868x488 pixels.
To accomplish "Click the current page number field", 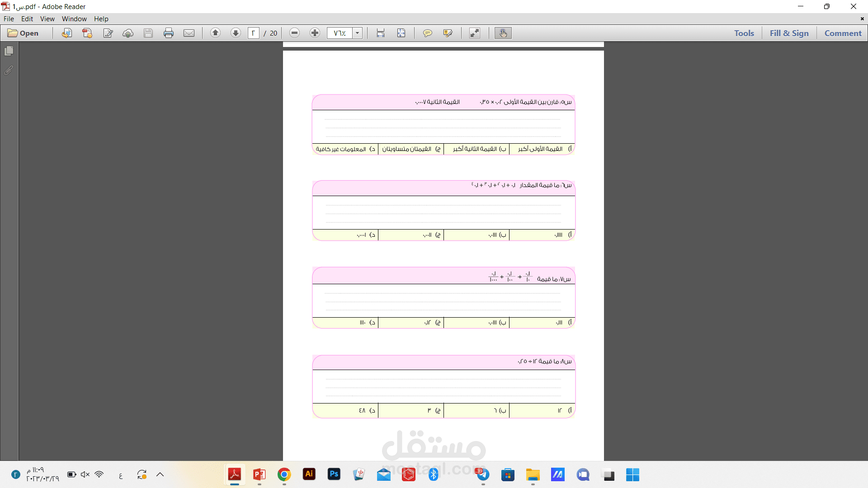I will (253, 33).
